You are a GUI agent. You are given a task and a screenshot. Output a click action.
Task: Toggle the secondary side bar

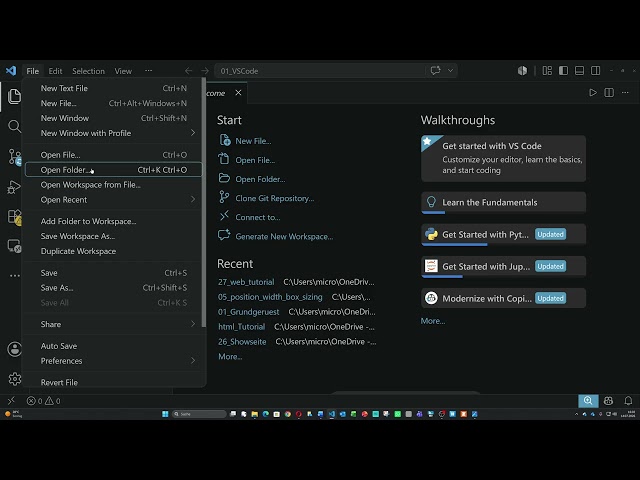pyautogui.click(x=596, y=71)
